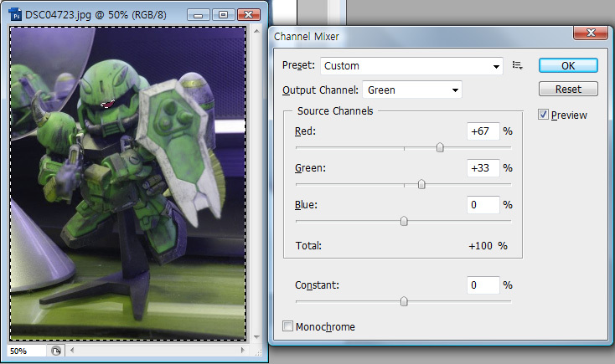Viewport: 615px width, 364px height.
Task: Open the Preset dropdown showing Custom
Action: (411, 66)
